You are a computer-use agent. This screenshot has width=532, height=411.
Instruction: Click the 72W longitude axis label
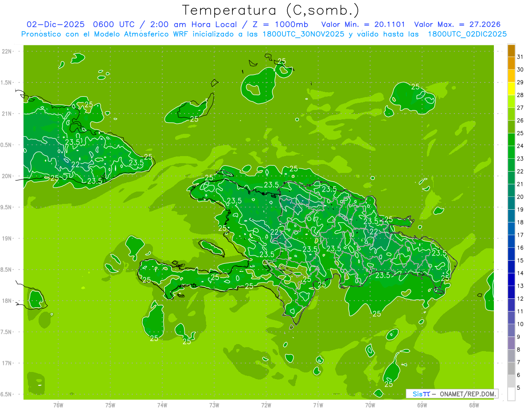[266, 405]
